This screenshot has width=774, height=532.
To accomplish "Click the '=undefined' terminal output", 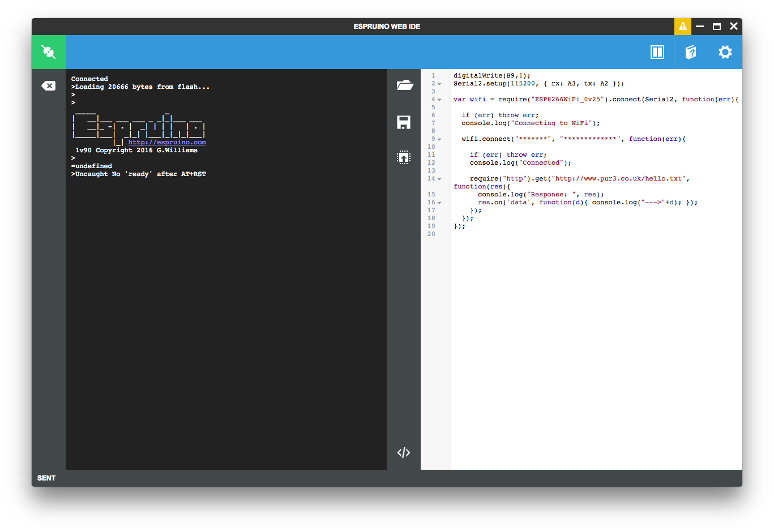I will coord(92,166).
